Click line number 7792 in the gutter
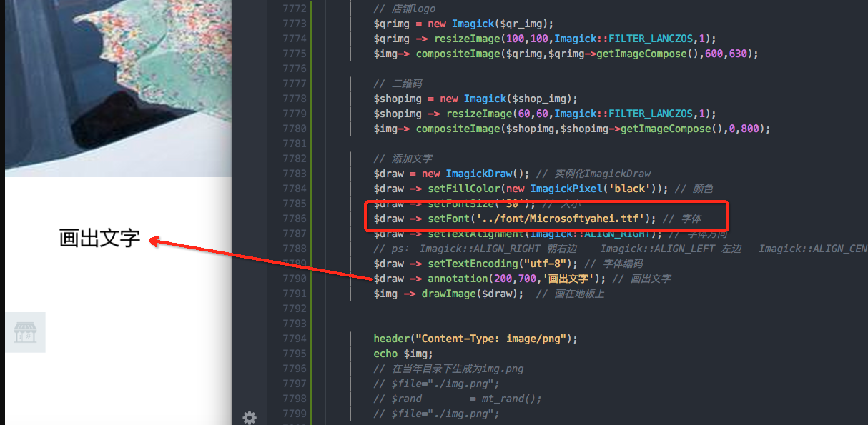The image size is (868, 425). click(x=295, y=309)
